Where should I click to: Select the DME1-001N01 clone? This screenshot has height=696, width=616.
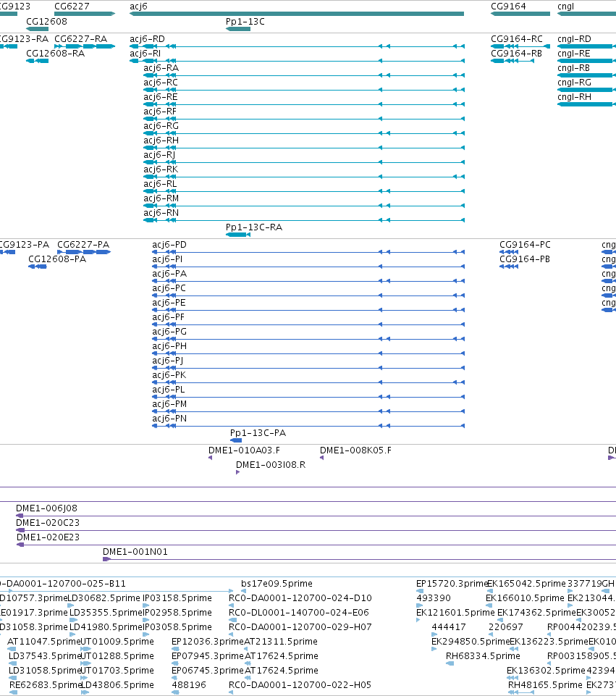point(135,552)
